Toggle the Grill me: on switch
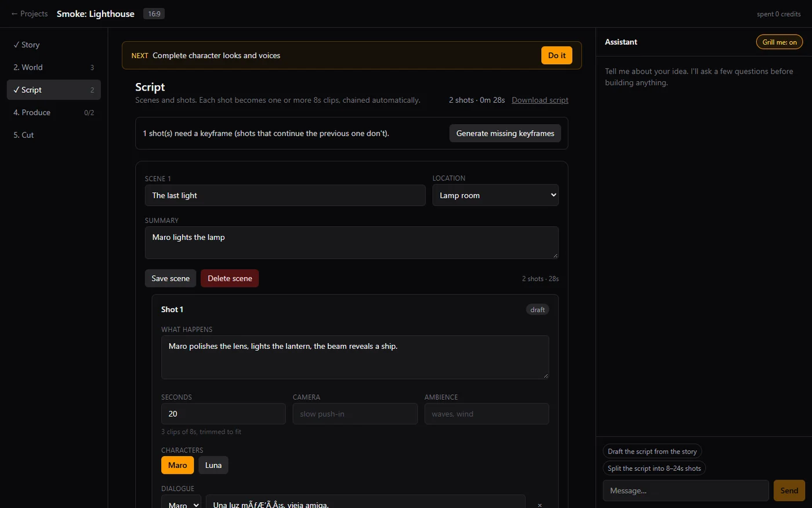Viewport: 812px width, 508px height. [780, 42]
